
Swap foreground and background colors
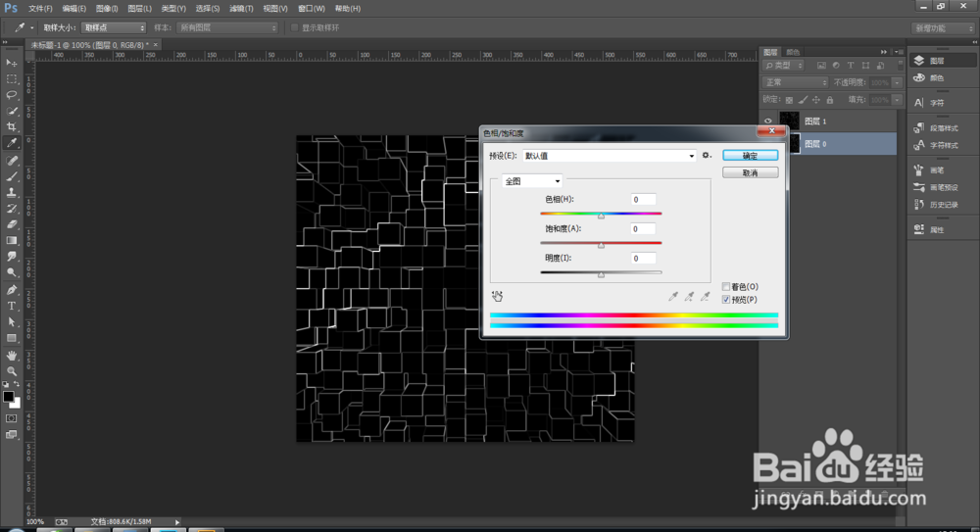pos(17,384)
